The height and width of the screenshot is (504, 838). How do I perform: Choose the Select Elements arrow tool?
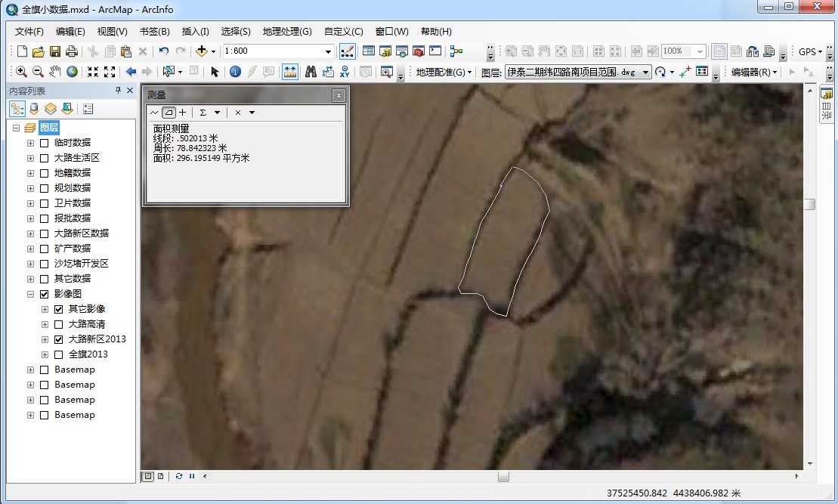pyautogui.click(x=215, y=72)
